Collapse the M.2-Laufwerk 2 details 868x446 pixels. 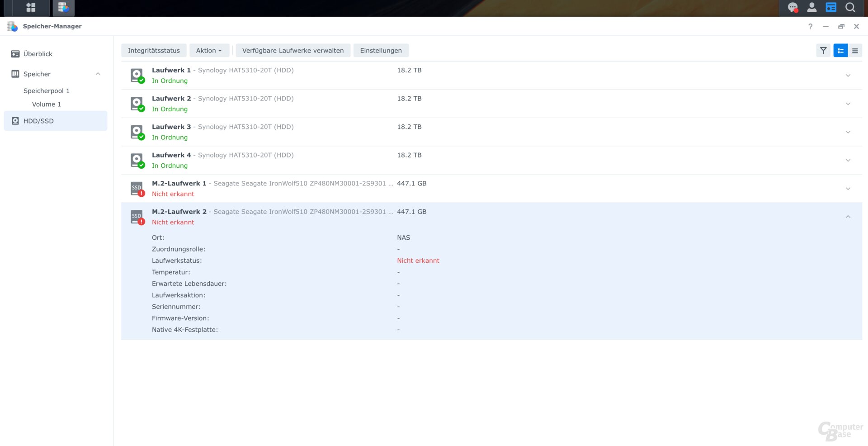click(x=848, y=217)
